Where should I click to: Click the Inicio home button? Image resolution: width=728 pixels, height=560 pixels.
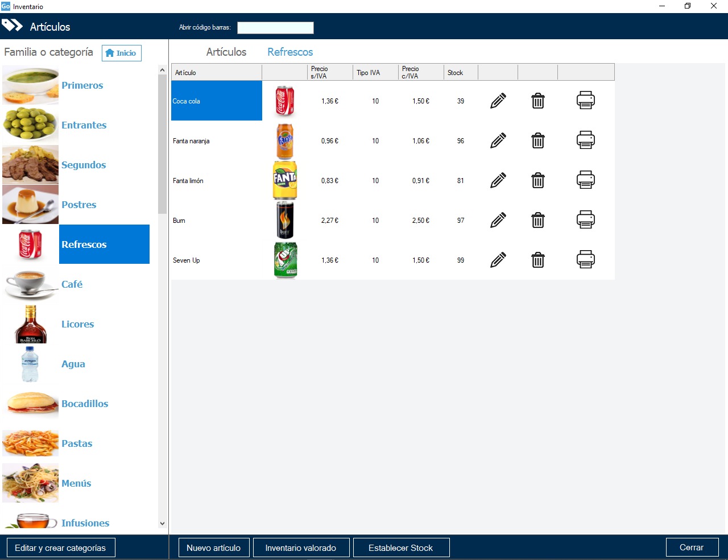pyautogui.click(x=121, y=53)
